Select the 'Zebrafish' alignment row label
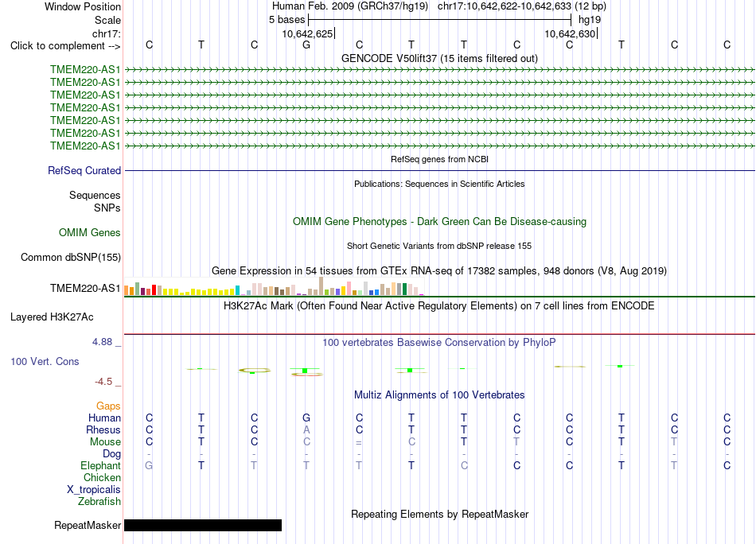Image resolution: width=756 pixels, height=544 pixels. click(99, 502)
